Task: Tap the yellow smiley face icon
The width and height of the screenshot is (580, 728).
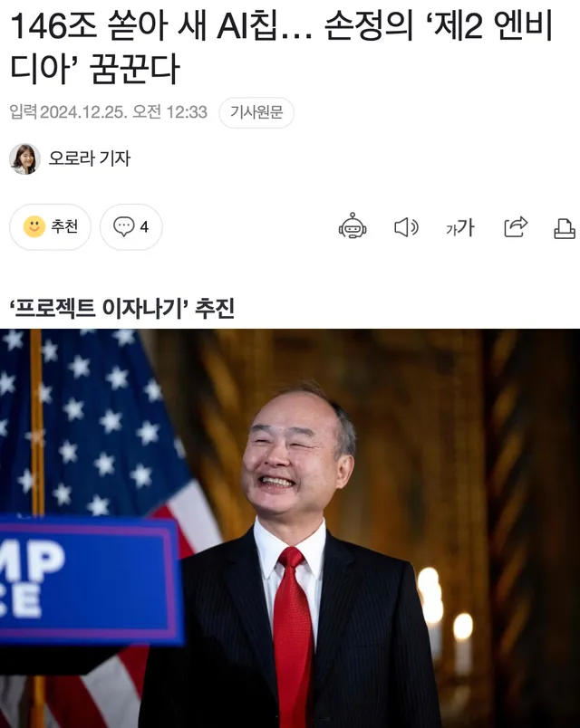Action: coord(34,226)
